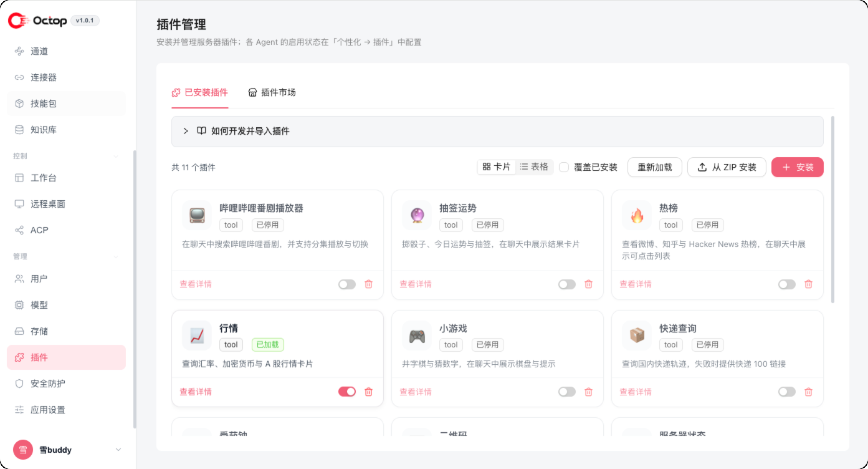Click the sidebar vertical scrollbar

(135, 289)
